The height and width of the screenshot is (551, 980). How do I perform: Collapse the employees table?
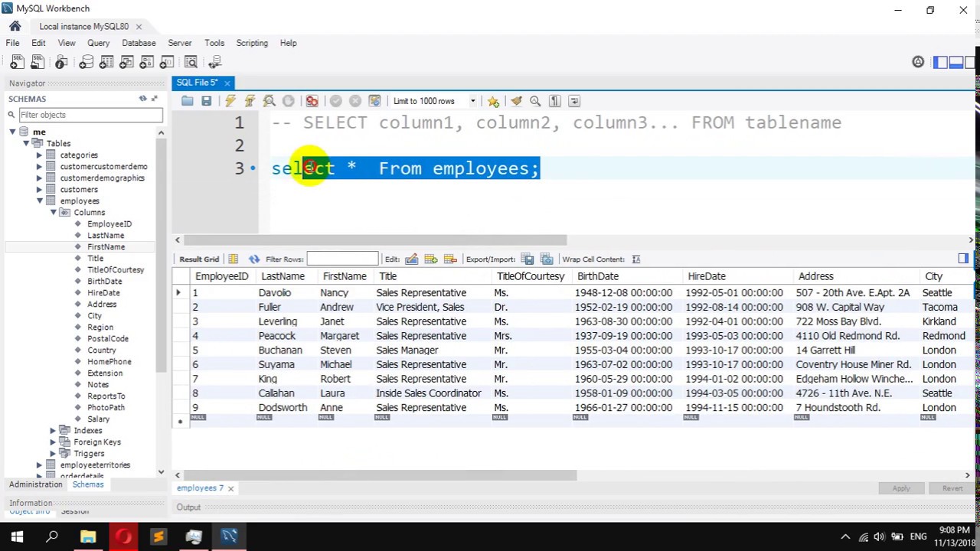(x=39, y=201)
